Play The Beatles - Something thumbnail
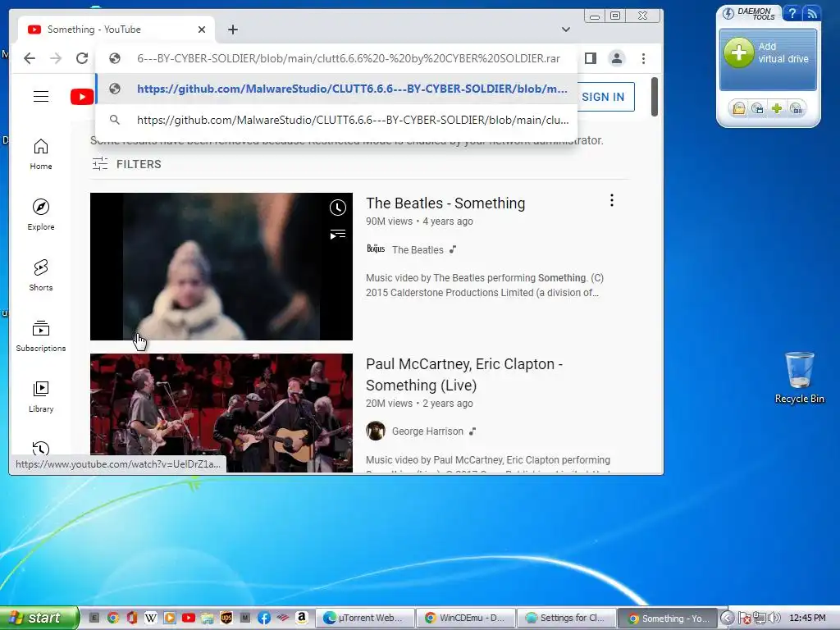The height and width of the screenshot is (630, 840). tap(221, 267)
